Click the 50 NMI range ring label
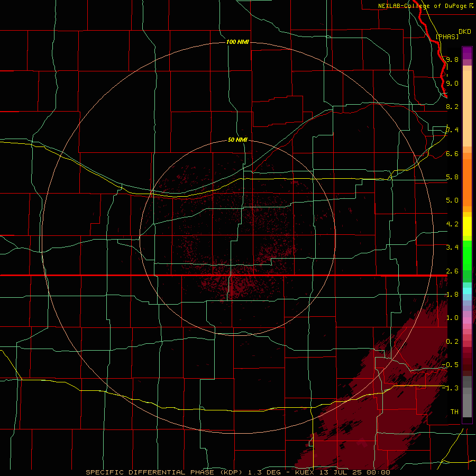 coord(237,140)
